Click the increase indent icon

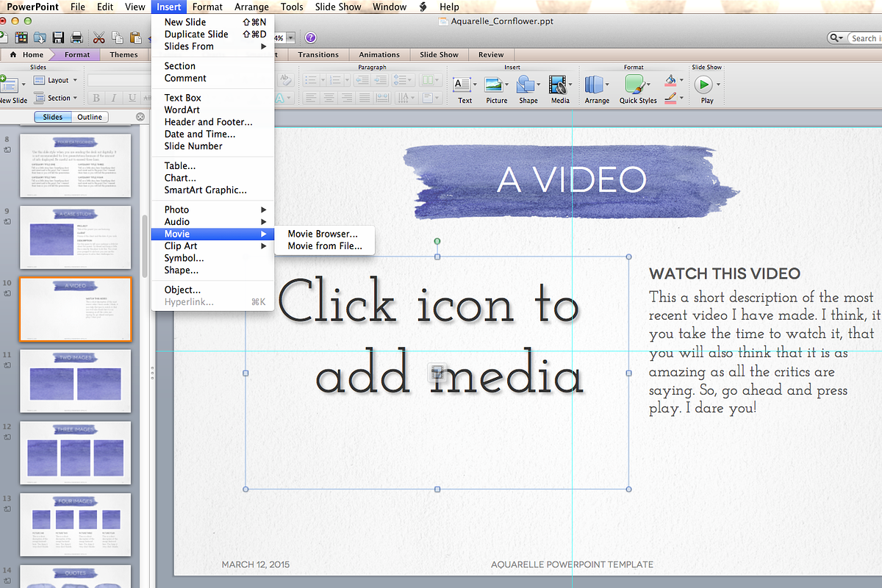pos(380,80)
